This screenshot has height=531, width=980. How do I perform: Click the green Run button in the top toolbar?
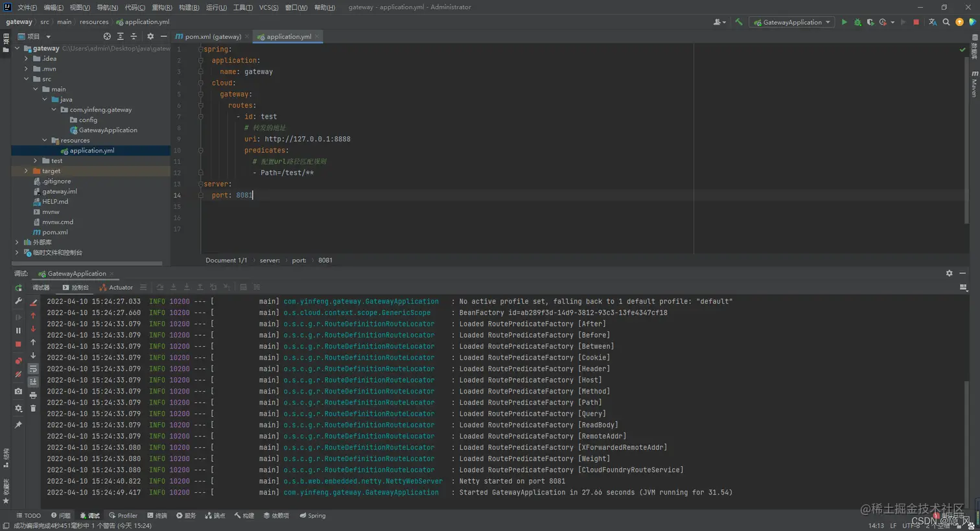(x=844, y=22)
